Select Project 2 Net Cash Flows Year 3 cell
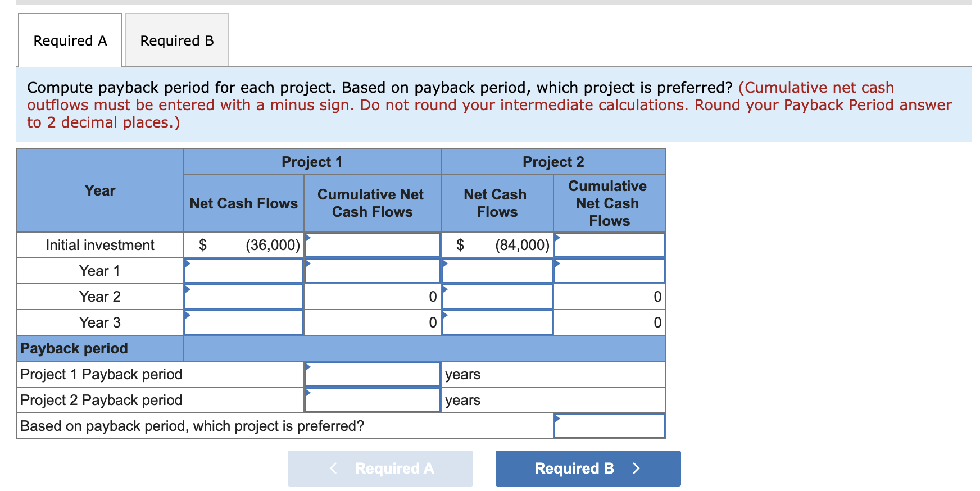 [x=497, y=322]
